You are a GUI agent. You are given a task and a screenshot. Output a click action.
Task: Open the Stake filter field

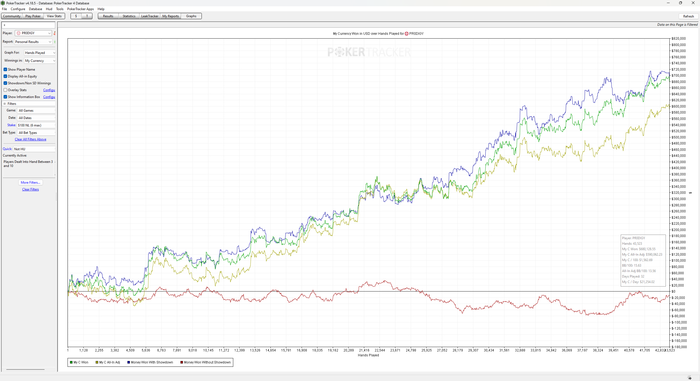point(36,125)
